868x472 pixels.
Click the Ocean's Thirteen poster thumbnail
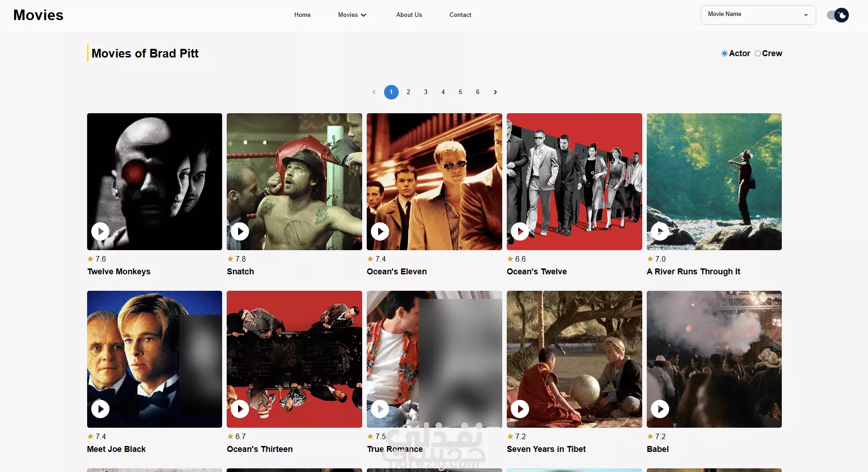pyautogui.click(x=294, y=359)
